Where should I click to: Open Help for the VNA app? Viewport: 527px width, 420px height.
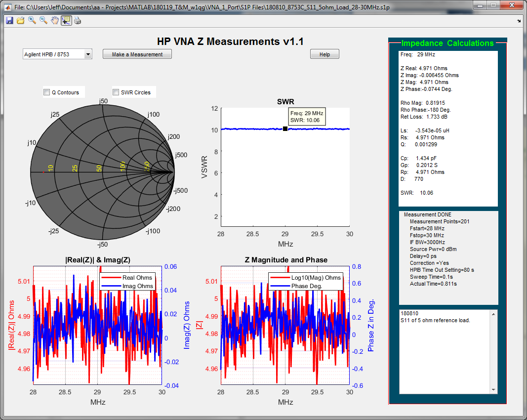pos(324,54)
